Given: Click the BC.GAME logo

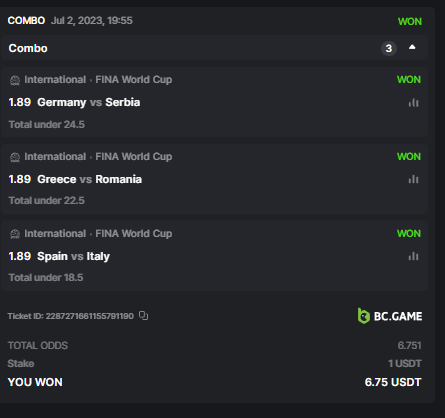Looking at the screenshot, I should [x=390, y=316].
